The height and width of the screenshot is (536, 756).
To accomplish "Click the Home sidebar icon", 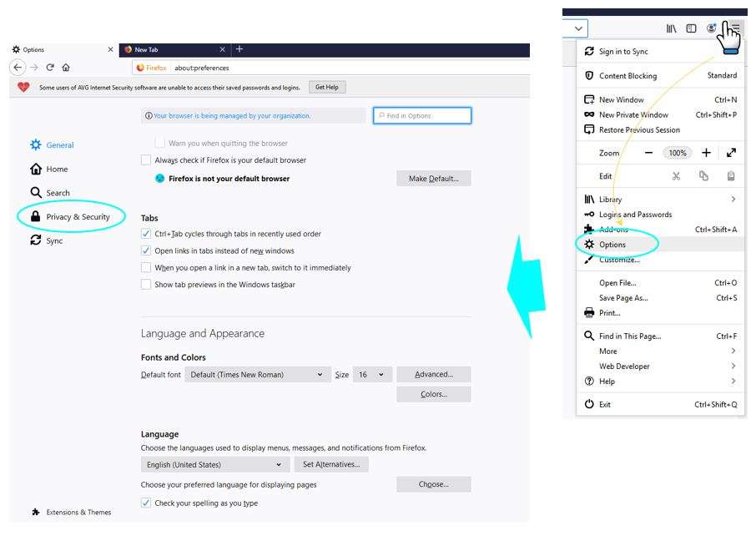I will (x=36, y=169).
